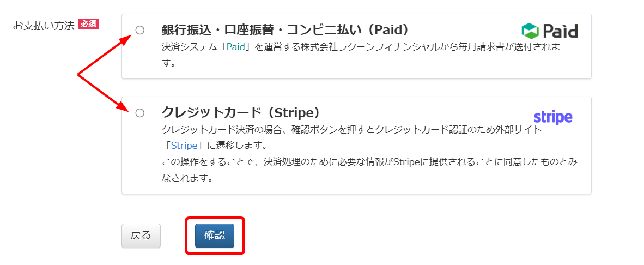The image size is (644, 265).
Task: Open the blue Stripe text link
Action: pyautogui.click(x=184, y=146)
